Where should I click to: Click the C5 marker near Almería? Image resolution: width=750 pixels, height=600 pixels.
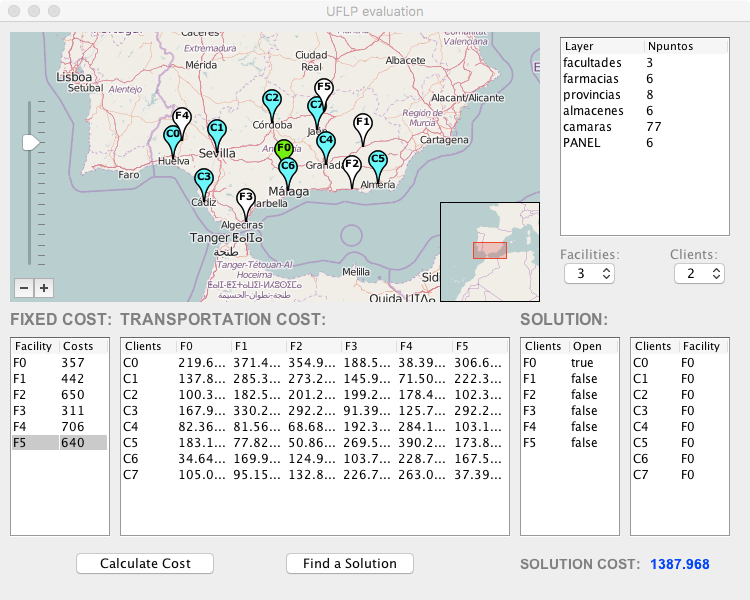pos(377,160)
